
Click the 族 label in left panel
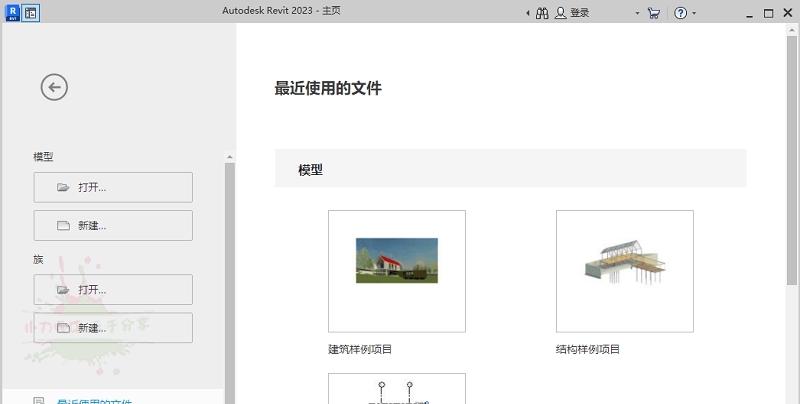[38, 260]
